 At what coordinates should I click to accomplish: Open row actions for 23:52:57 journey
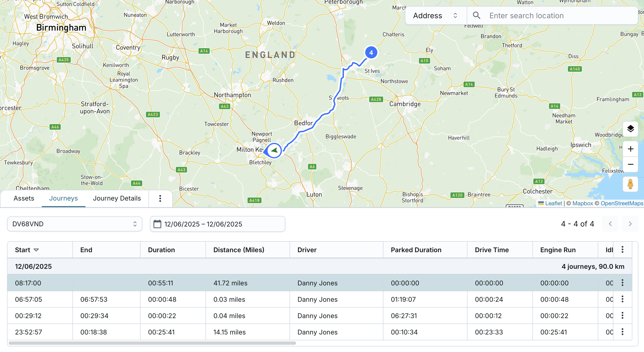pyautogui.click(x=622, y=332)
